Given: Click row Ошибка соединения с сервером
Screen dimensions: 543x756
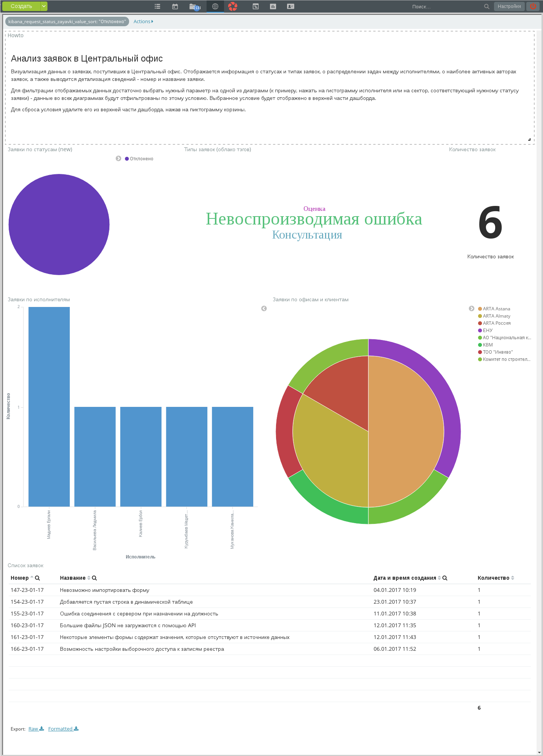Looking at the screenshot, I should [270, 614].
